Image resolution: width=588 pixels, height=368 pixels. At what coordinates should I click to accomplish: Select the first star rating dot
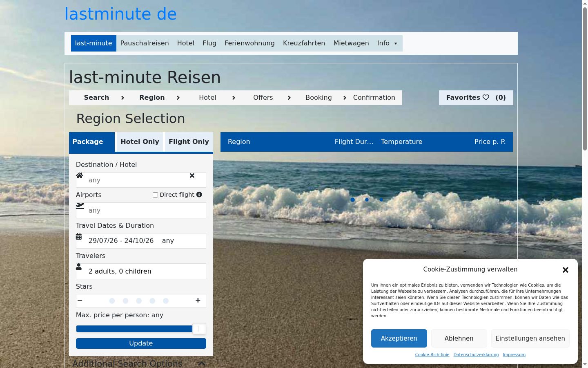point(112,301)
